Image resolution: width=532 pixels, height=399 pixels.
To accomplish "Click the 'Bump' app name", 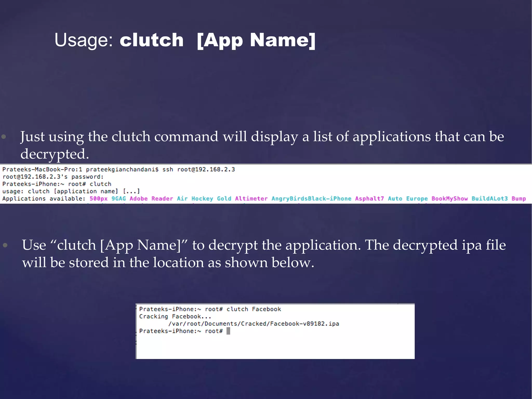I will (x=519, y=199).
